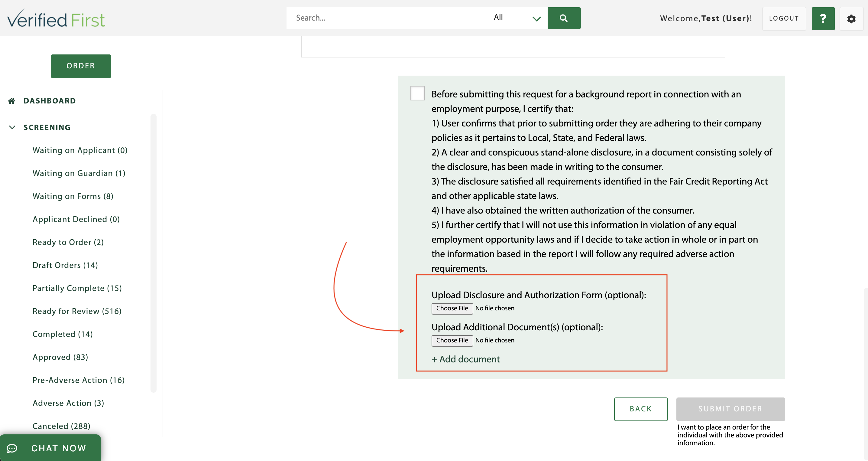
Task: Check the certification agreement checkbox
Action: 417,93
